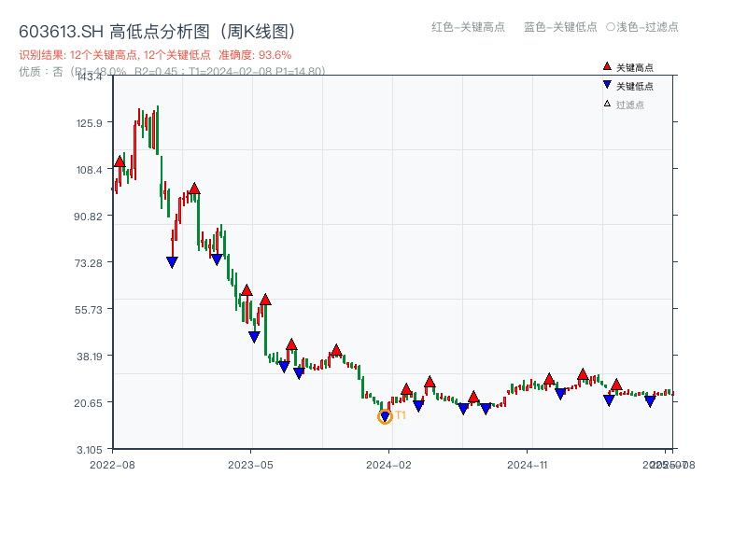Select the second red key high marker near 100

click(194, 189)
